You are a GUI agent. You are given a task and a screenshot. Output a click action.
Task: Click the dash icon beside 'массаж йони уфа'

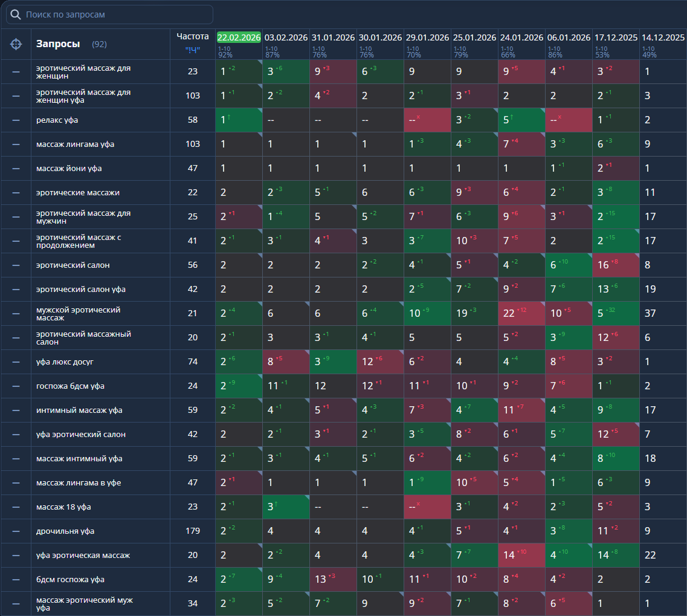pos(16,169)
